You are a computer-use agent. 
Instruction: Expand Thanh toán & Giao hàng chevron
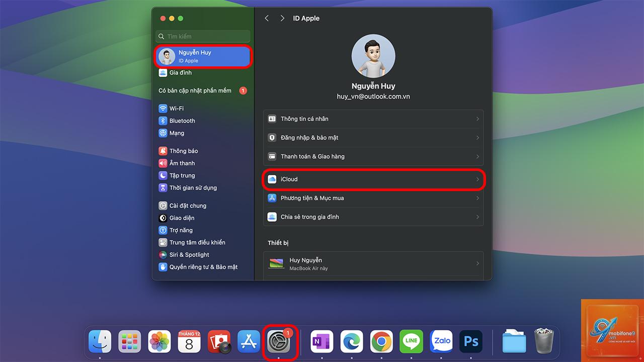click(x=477, y=157)
